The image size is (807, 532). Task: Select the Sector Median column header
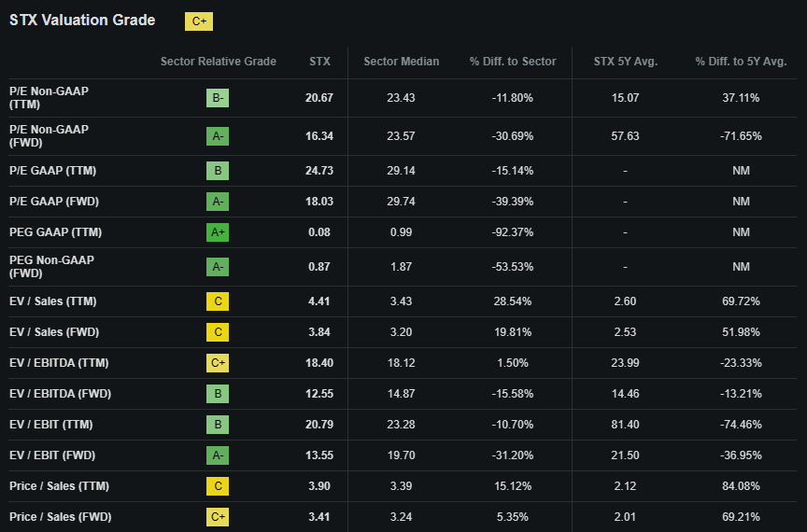pos(401,62)
